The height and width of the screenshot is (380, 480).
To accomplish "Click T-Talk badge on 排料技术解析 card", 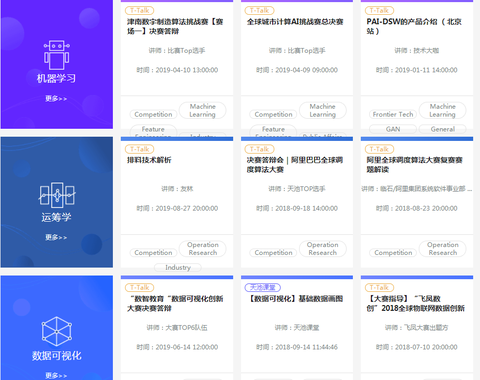I will coord(140,149).
